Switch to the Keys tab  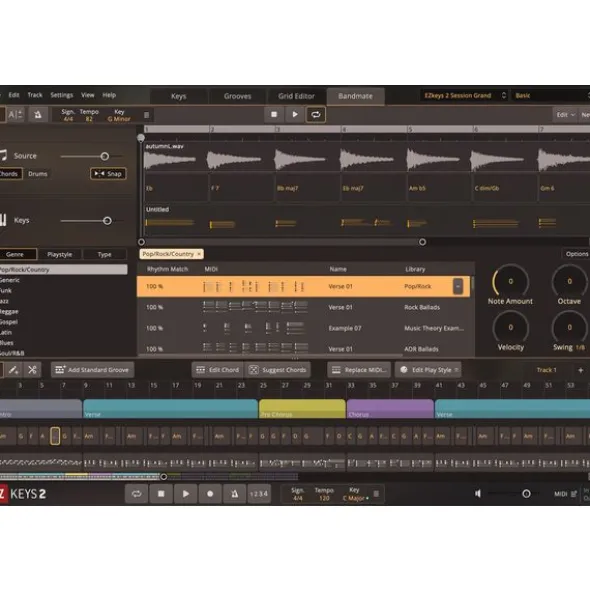(179, 96)
